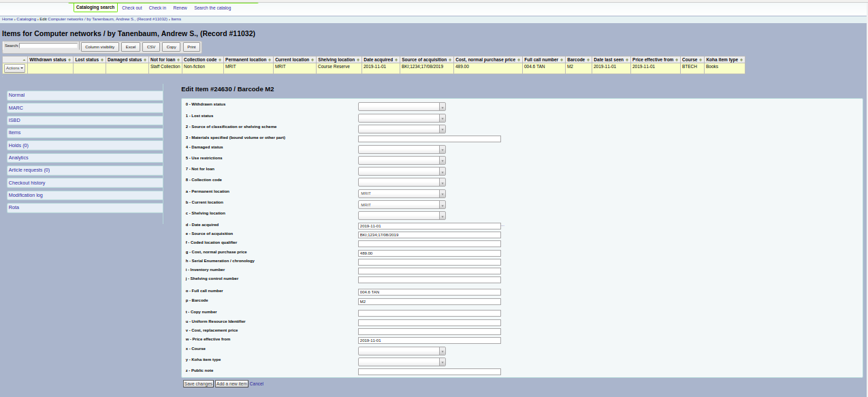Image resolution: width=868 pixels, height=397 pixels.
Task: Select the Cataloging search tab
Action: tap(95, 7)
